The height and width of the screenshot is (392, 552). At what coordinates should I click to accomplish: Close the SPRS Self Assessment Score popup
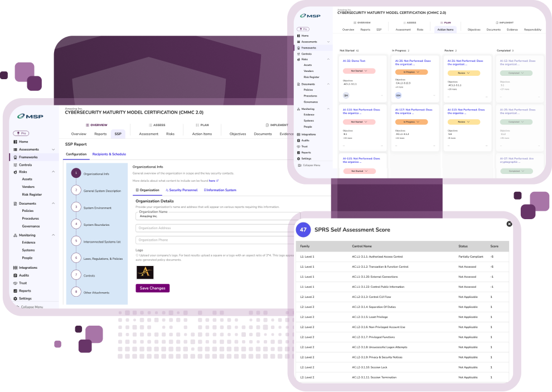point(509,224)
